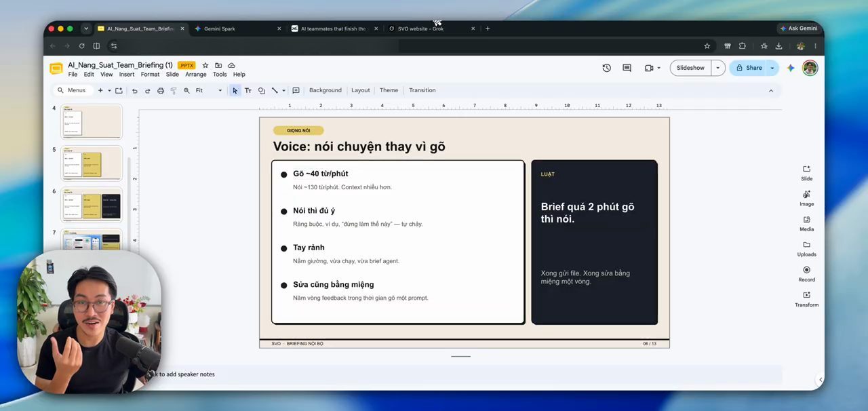Image resolution: width=868 pixels, height=411 pixels.
Task: Insert a text box
Action: point(248,90)
